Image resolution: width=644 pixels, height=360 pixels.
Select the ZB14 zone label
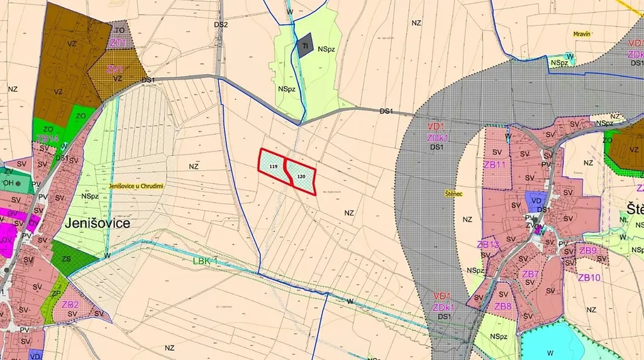pos(48,138)
